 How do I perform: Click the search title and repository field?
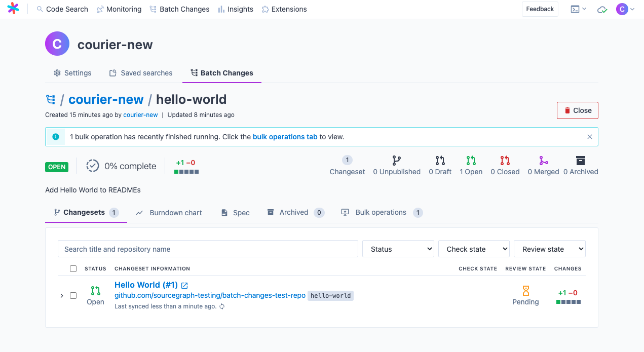pyautogui.click(x=207, y=249)
